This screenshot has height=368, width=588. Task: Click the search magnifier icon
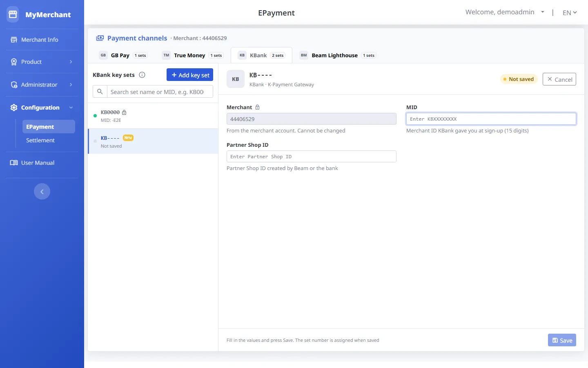point(100,92)
